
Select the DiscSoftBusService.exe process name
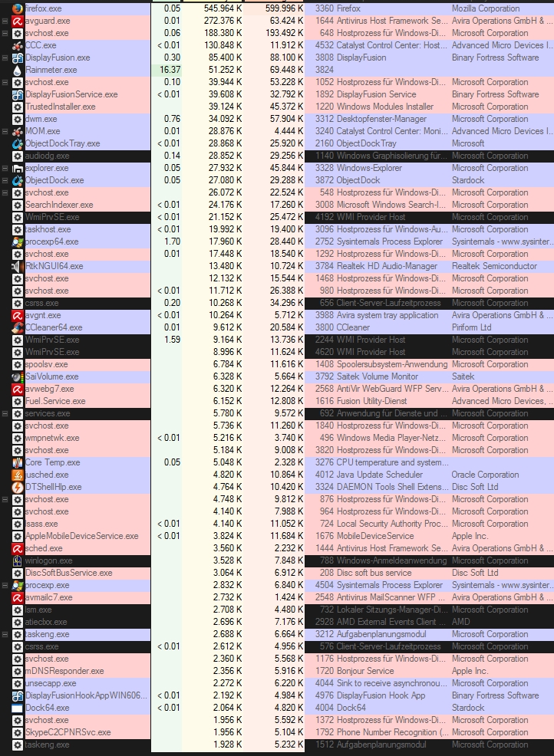pos(69,573)
